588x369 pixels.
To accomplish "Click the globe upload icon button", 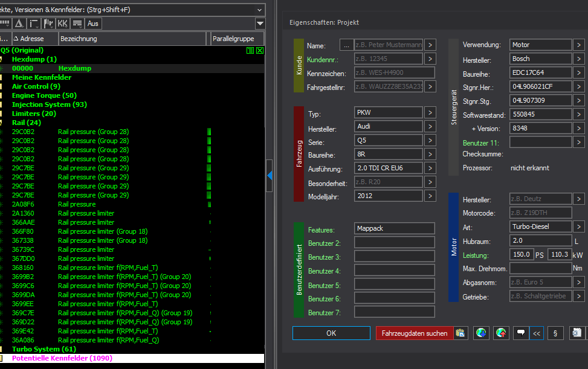I will (500, 333).
